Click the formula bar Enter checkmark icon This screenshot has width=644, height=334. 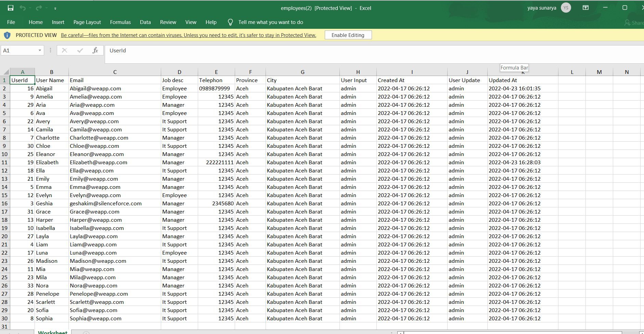(x=80, y=50)
